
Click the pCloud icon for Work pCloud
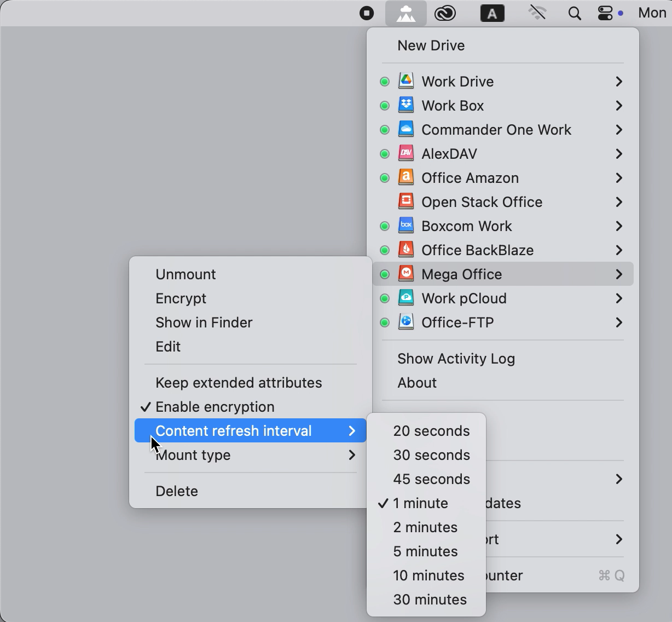click(406, 298)
